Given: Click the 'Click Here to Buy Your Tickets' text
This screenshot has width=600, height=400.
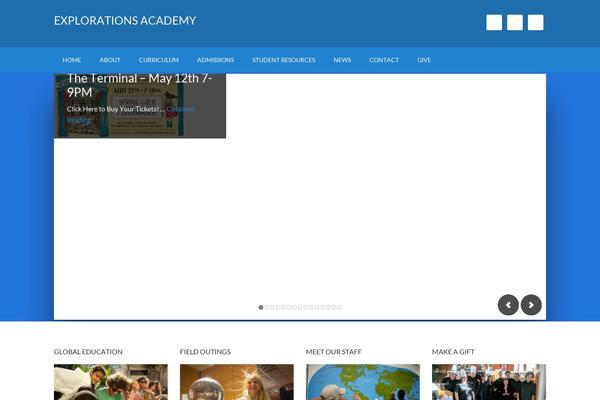Looking at the screenshot, I should point(112,109).
